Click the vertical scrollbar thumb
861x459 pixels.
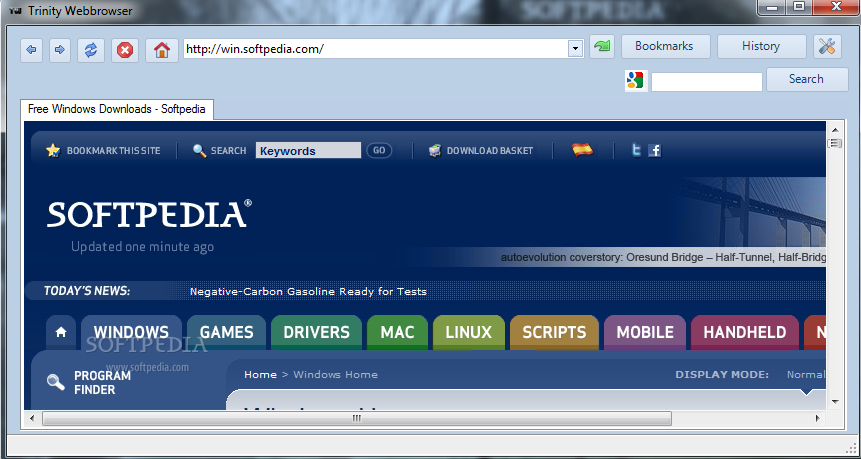pos(835,143)
